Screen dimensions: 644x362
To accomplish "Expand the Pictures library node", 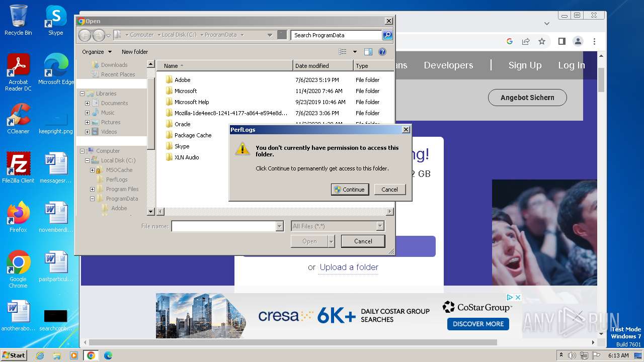I will (87, 122).
